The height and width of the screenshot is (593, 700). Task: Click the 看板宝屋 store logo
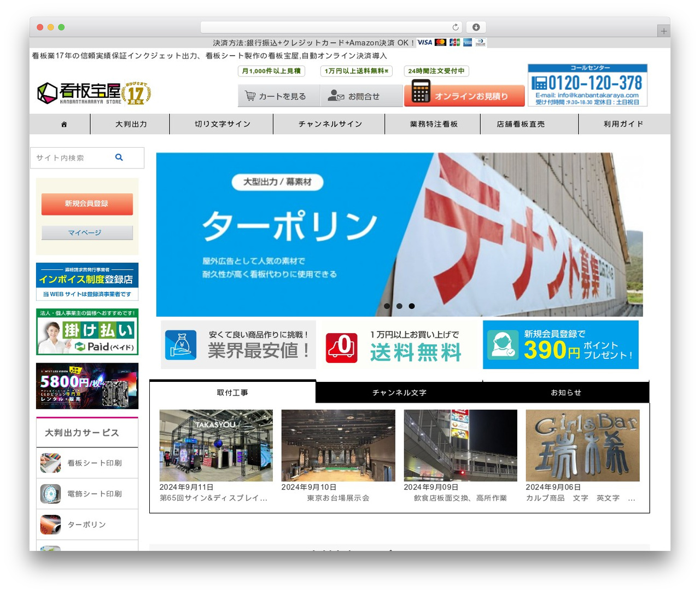(79, 94)
